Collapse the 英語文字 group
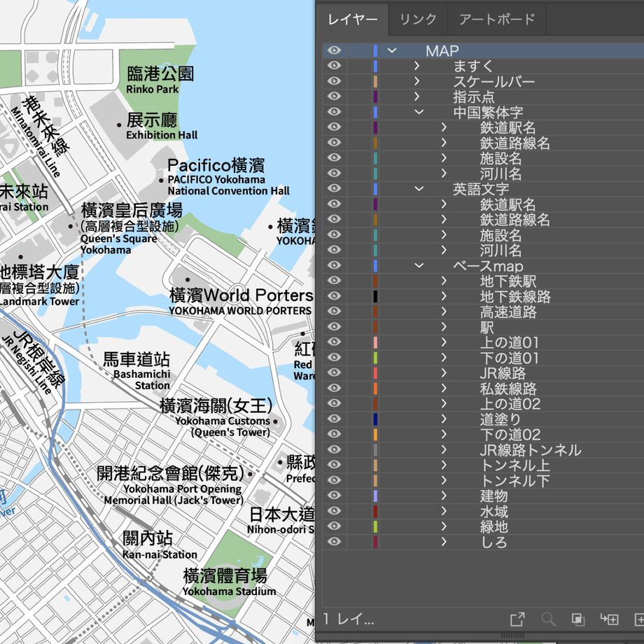This screenshot has width=644, height=644. point(419,188)
